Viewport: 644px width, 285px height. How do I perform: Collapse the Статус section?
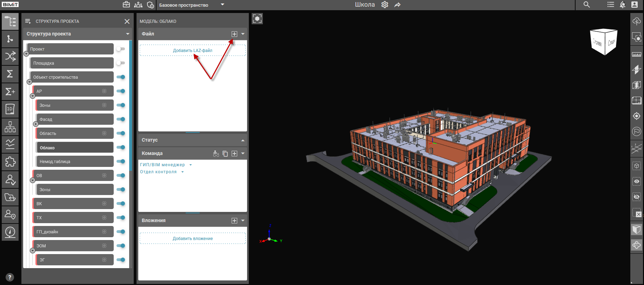point(243,140)
